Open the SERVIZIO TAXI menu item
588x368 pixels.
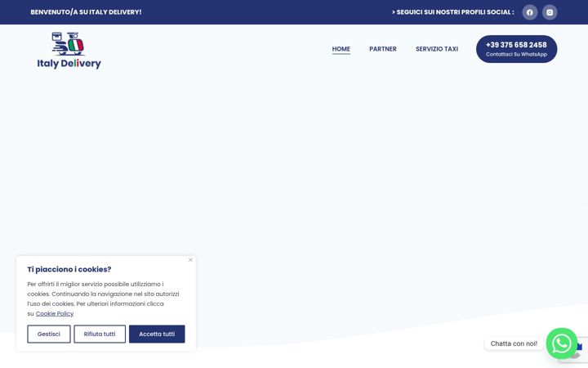pos(437,49)
